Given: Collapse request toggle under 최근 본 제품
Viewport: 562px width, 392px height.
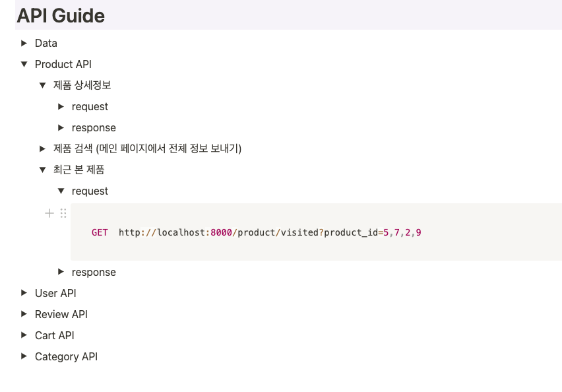Looking at the screenshot, I should (x=61, y=191).
